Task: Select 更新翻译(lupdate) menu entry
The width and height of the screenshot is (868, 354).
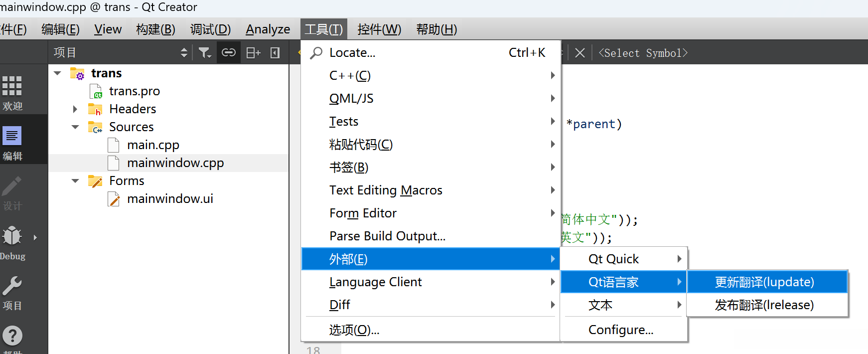Action: click(764, 282)
